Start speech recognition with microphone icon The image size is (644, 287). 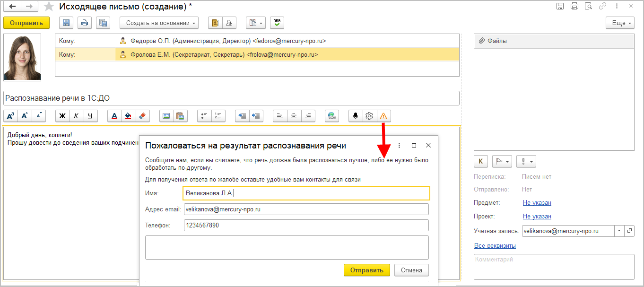pyautogui.click(x=356, y=116)
